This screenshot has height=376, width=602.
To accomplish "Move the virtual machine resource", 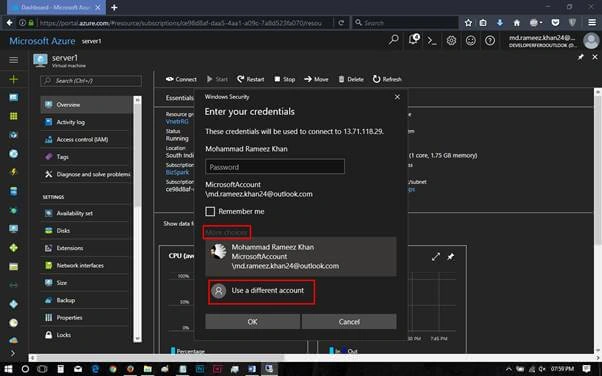I will tap(316, 79).
